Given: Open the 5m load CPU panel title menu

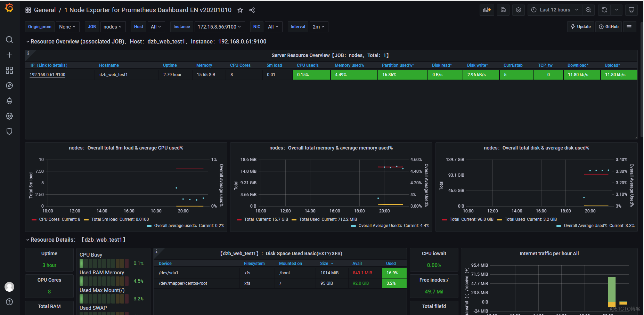Looking at the screenshot, I should point(126,148).
